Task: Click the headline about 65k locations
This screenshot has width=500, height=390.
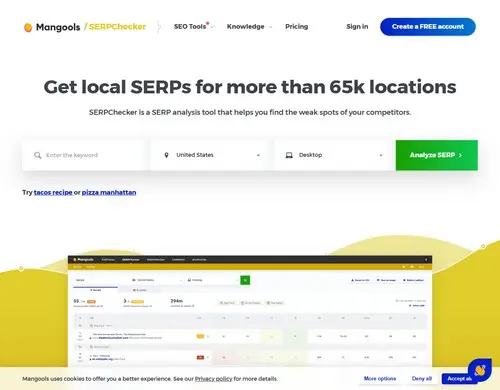Action: coord(250,87)
